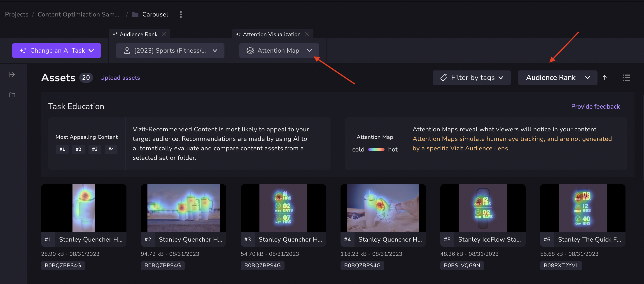
Task: Go to Projects in breadcrumb
Action: pyautogui.click(x=16, y=14)
